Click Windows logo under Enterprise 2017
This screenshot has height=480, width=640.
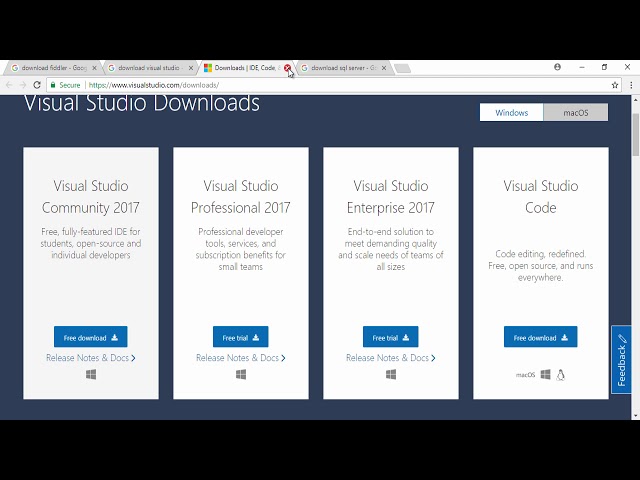click(x=391, y=374)
